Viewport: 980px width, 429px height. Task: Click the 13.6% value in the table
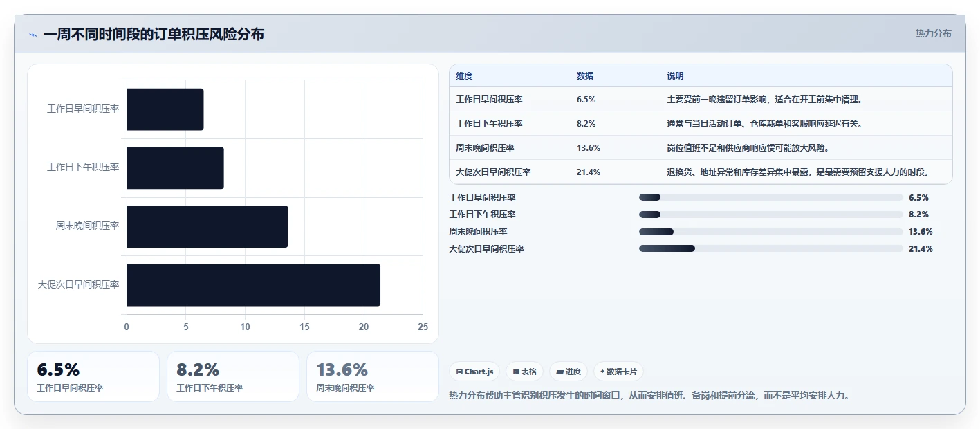588,148
